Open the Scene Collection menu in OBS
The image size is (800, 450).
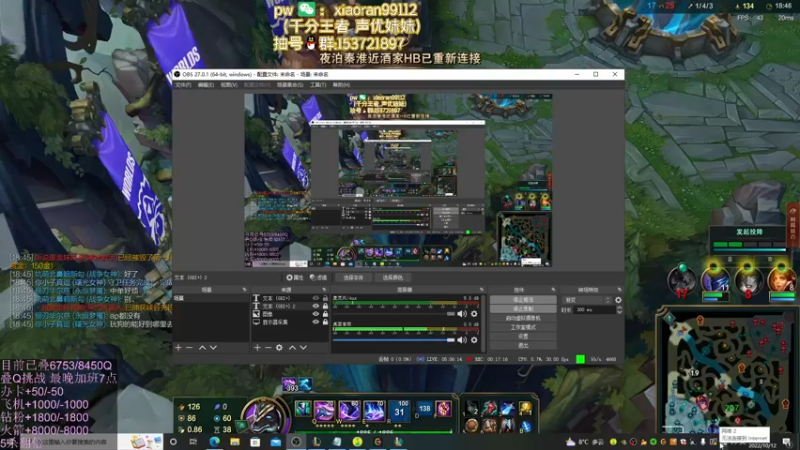pyautogui.click(x=290, y=85)
